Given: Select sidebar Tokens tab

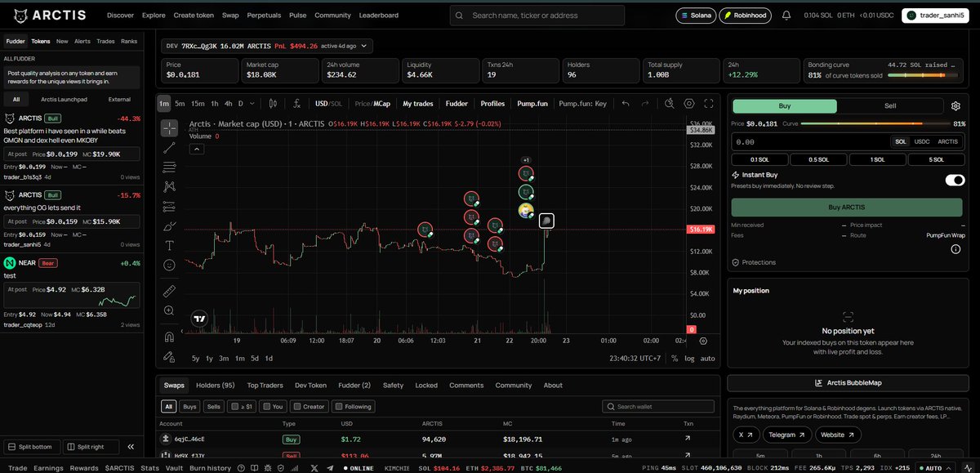Looking at the screenshot, I should pyautogui.click(x=41, y=40).
